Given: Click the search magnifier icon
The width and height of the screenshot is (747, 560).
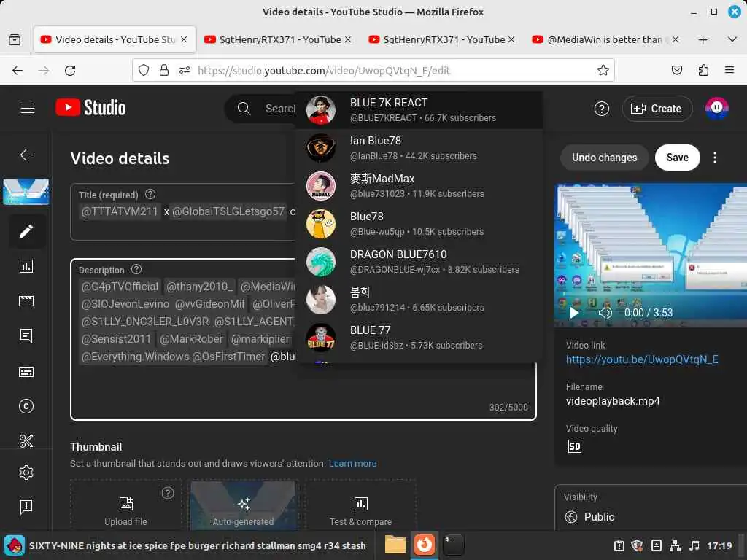Looking at the screenshot, I should pos(244,108).
